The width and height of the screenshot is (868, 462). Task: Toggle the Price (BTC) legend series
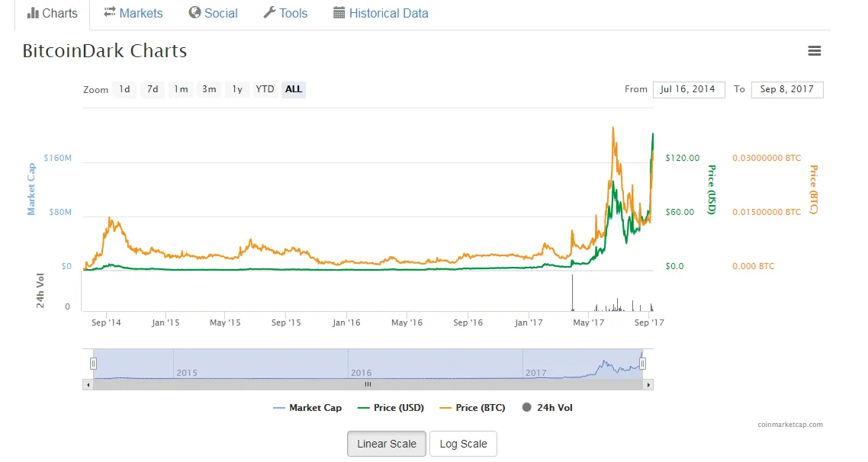[x=472, y=408]
